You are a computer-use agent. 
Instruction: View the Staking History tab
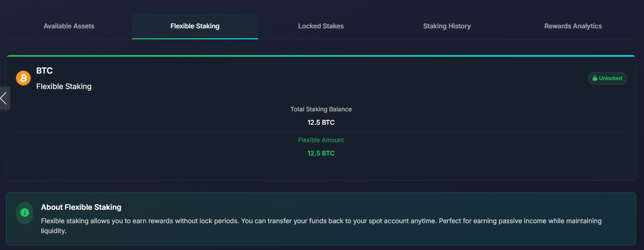447,26
